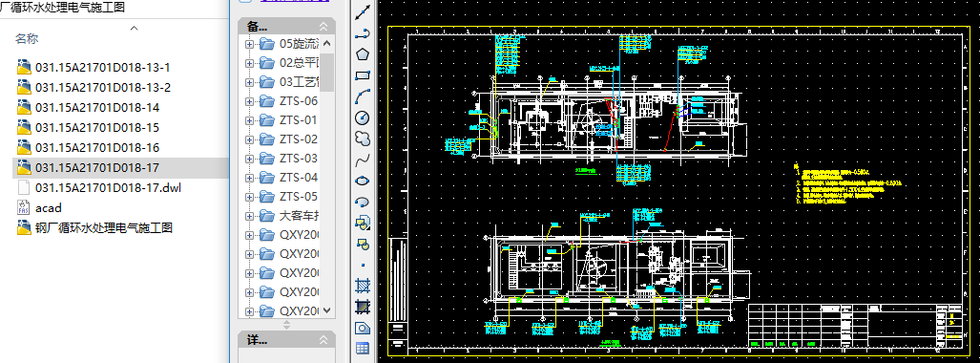980x363 pixels.
Task: Select the Table tool
Action: 363,349
